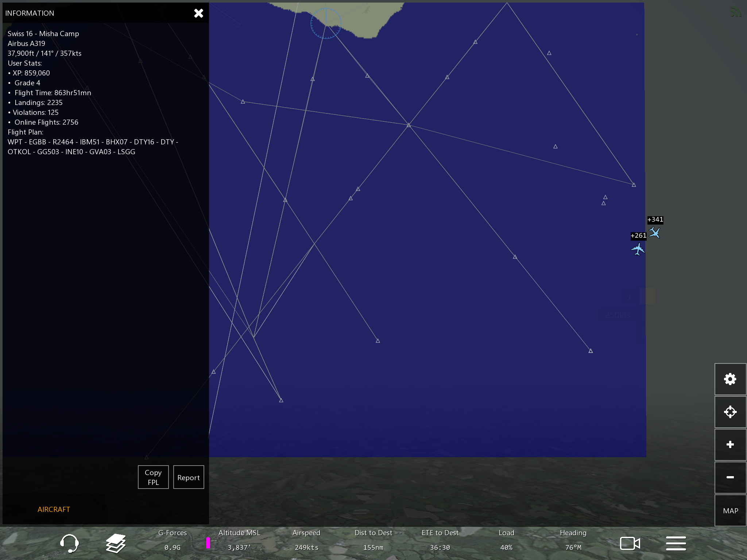The height and width of the screenshot is (560, 747).
Task: Select the aircraft labeled +261
Action: pos(638,249)
